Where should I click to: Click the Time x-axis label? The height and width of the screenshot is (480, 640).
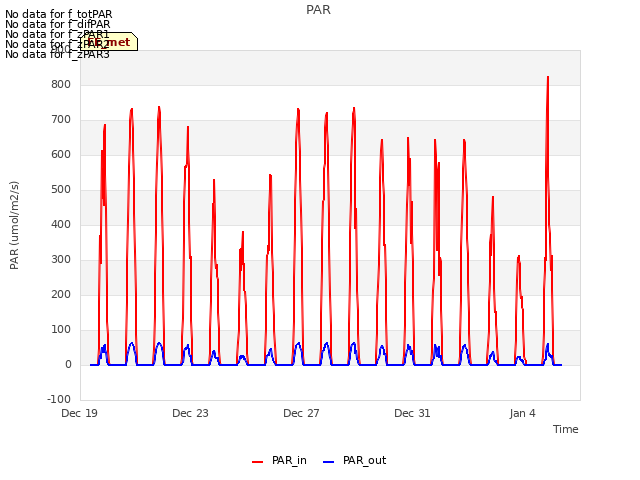(566, 429)
